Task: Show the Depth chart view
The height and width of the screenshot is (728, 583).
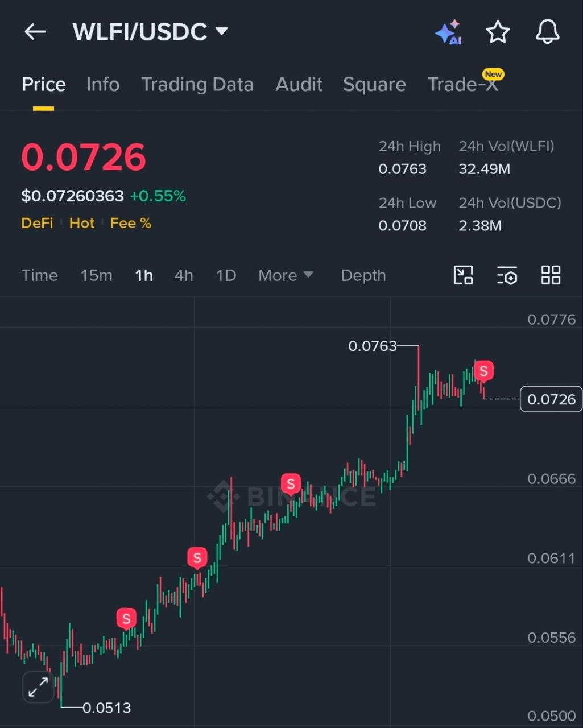Action: tap(363, 275)
